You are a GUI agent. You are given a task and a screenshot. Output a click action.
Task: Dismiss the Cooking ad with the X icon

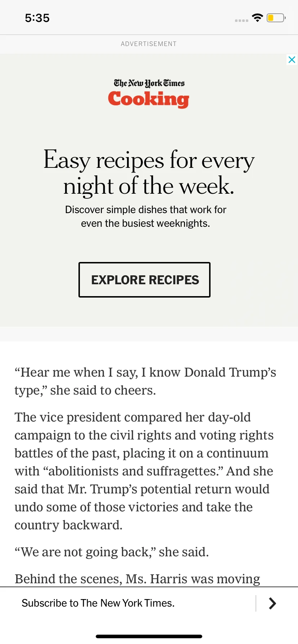(292, 60)
